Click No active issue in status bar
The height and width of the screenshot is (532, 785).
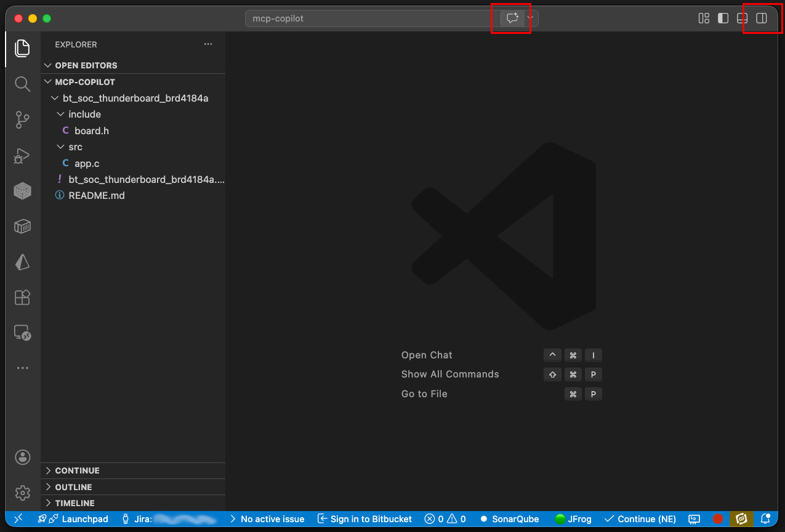267,519
